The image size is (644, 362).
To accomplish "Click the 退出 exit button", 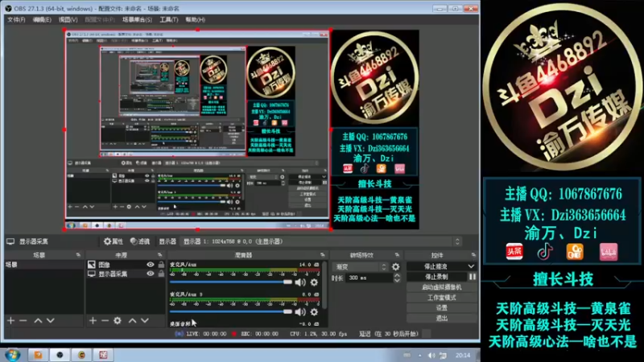I will tap(442, 318).
